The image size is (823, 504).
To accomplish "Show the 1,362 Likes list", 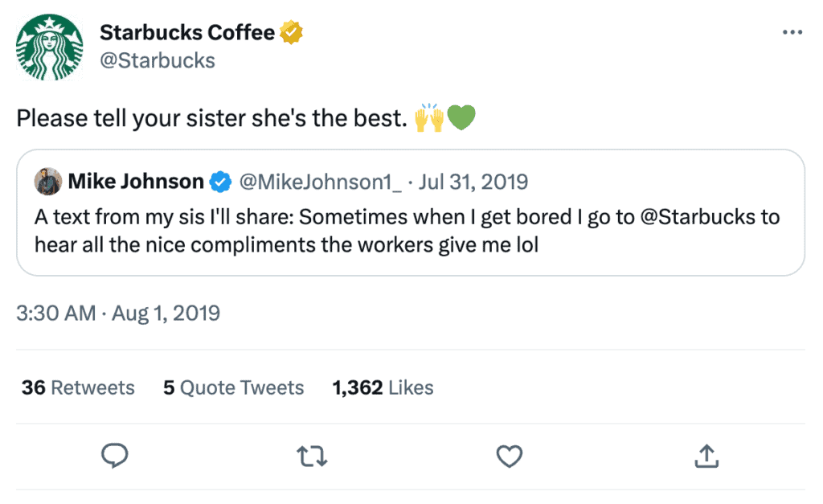I will point(383,387).
